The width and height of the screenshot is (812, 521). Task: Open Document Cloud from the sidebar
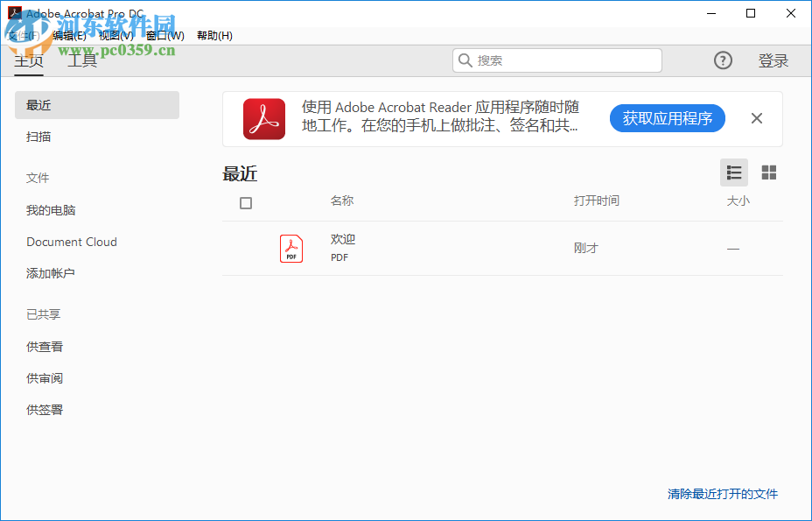(72, 241)
